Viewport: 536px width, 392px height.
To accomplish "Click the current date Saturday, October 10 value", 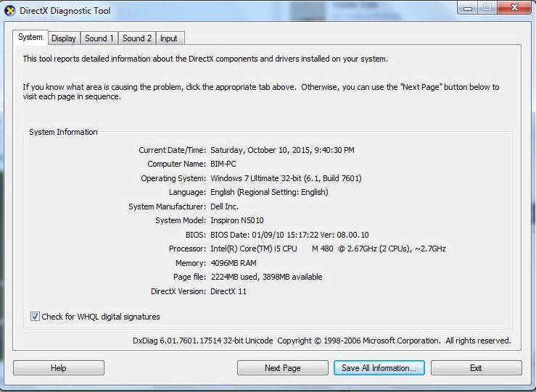I will pyautogui.click(x=282, y=150).
